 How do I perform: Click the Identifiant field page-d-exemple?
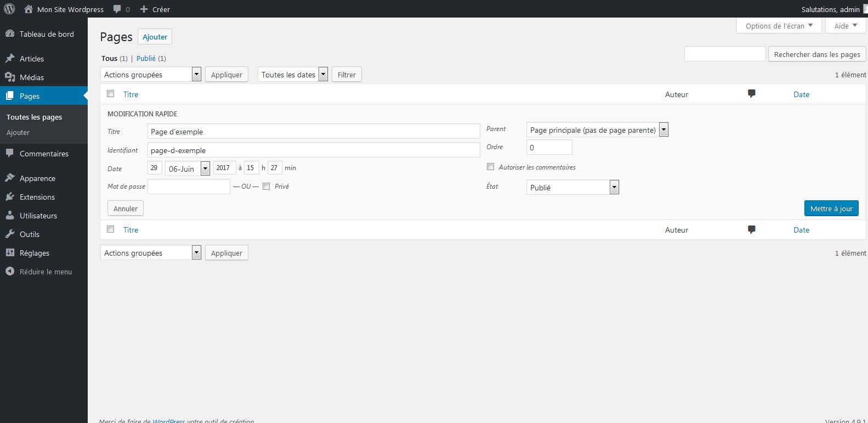314,150
